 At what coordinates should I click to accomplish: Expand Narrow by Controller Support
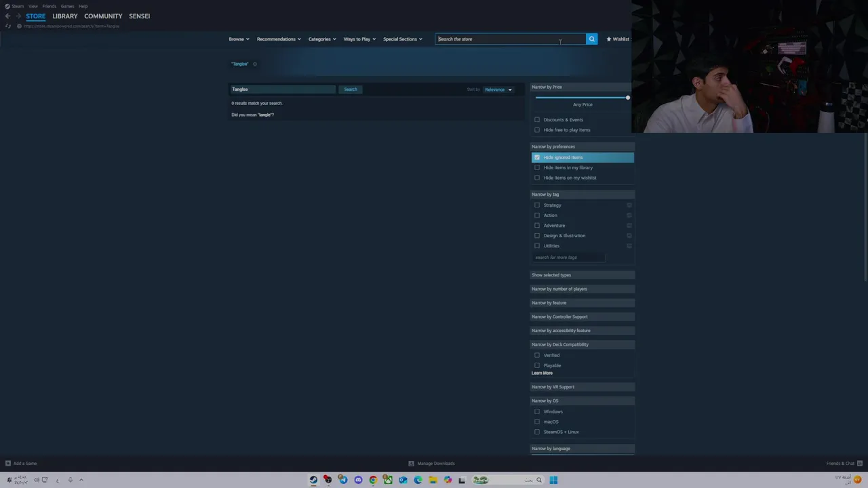[583, 317]
